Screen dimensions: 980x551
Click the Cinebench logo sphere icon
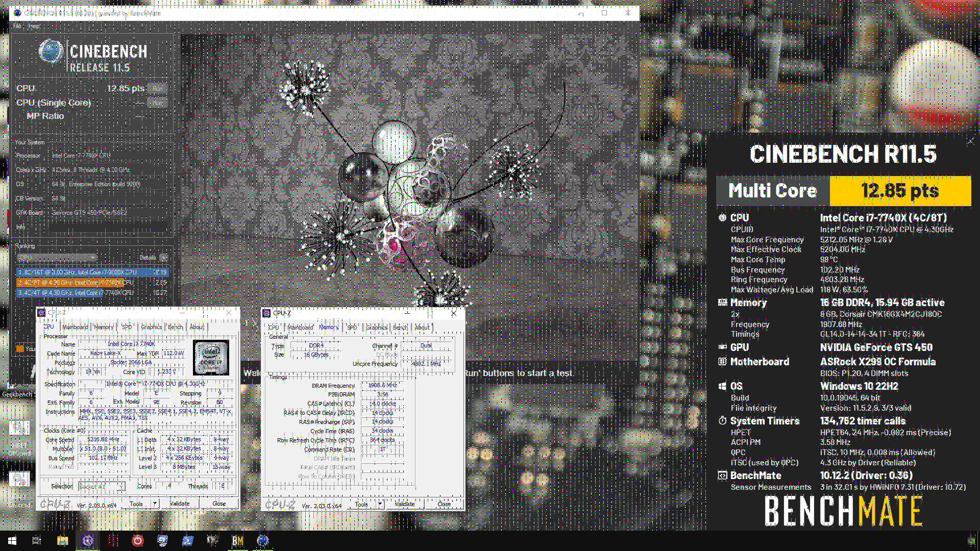tap(51, 52)
